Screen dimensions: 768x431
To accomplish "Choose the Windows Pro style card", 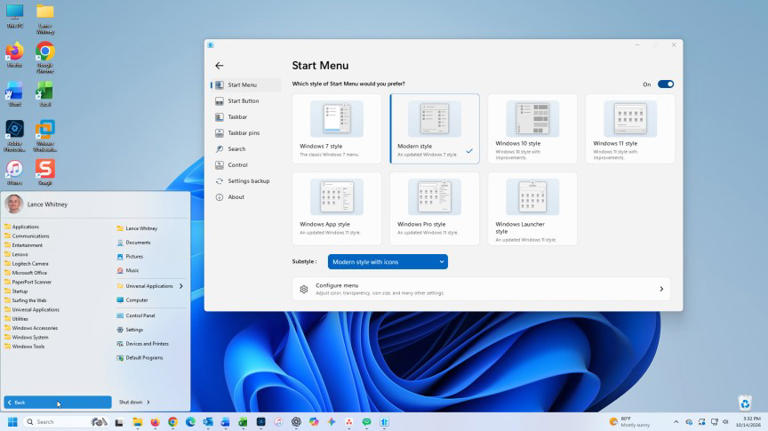I will pyautogui.click(x=434, y=208).
